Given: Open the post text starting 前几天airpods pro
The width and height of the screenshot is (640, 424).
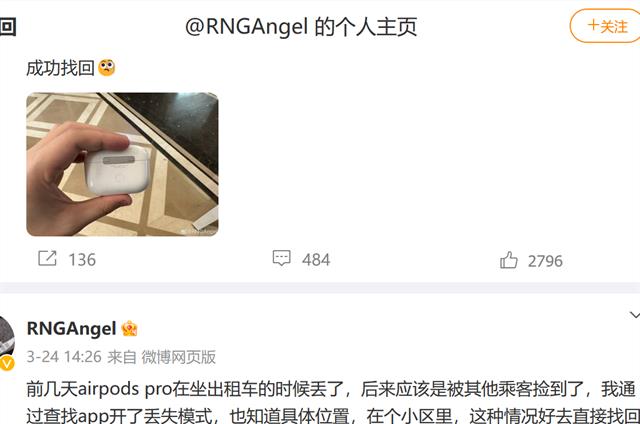Looking at the screenshot, I should click(x=333, y=402).
